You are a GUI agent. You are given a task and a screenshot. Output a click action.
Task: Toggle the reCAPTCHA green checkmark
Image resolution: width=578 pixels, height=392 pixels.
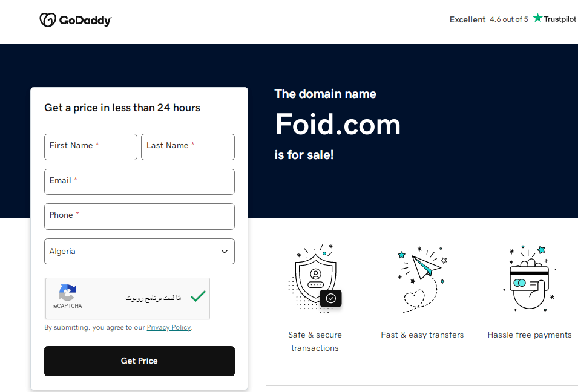point(198,296)
